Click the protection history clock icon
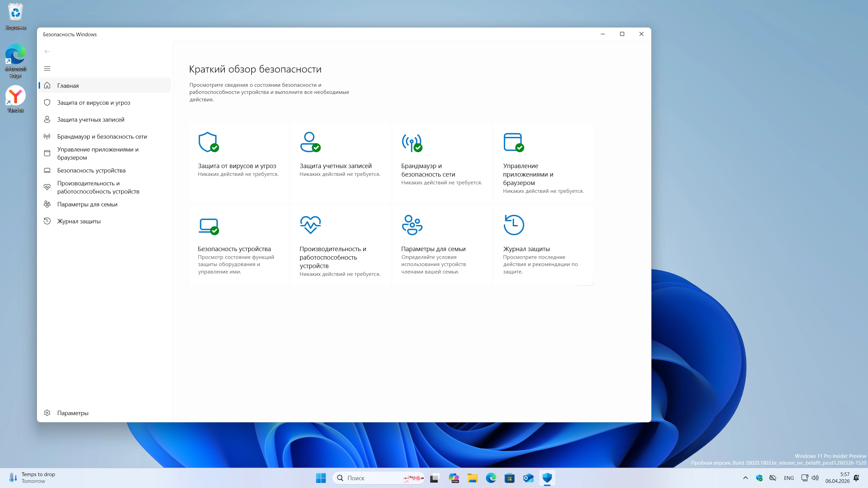 [513, 225]
